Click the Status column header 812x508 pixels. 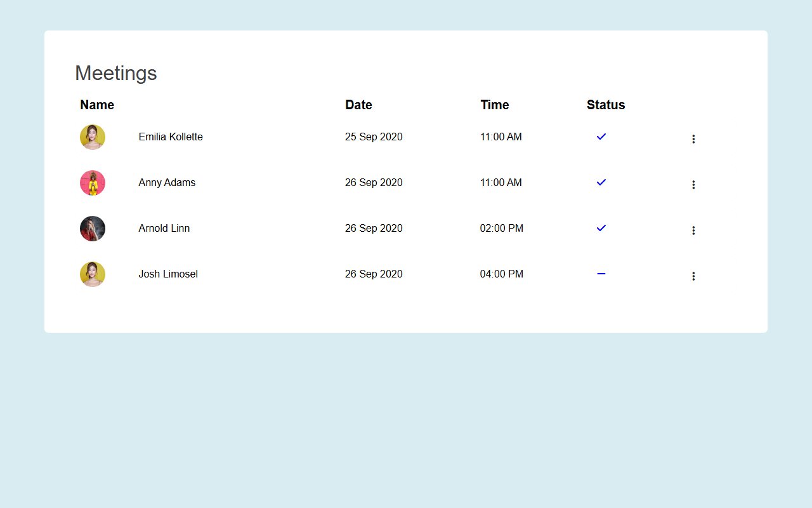click(606, 105)
